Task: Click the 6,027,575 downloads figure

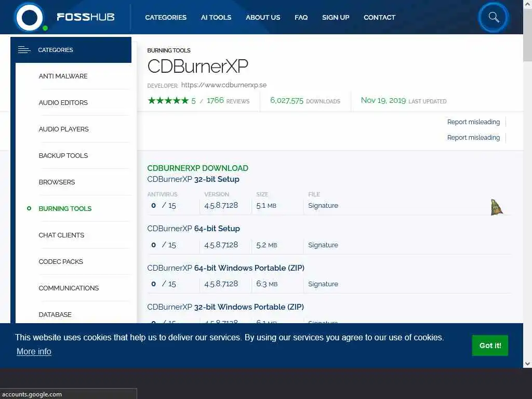Action: [x=287, y=100]
